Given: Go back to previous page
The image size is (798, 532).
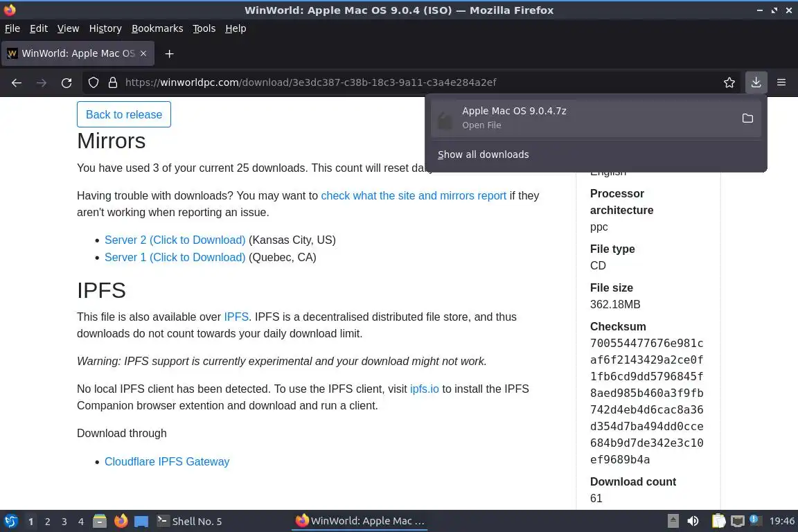Looking at the screenshot, I should (17, 82).
